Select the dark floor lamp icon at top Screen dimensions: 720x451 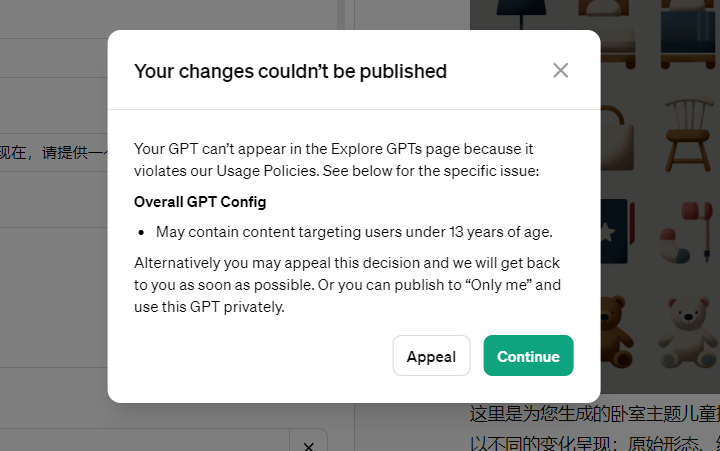522,13
